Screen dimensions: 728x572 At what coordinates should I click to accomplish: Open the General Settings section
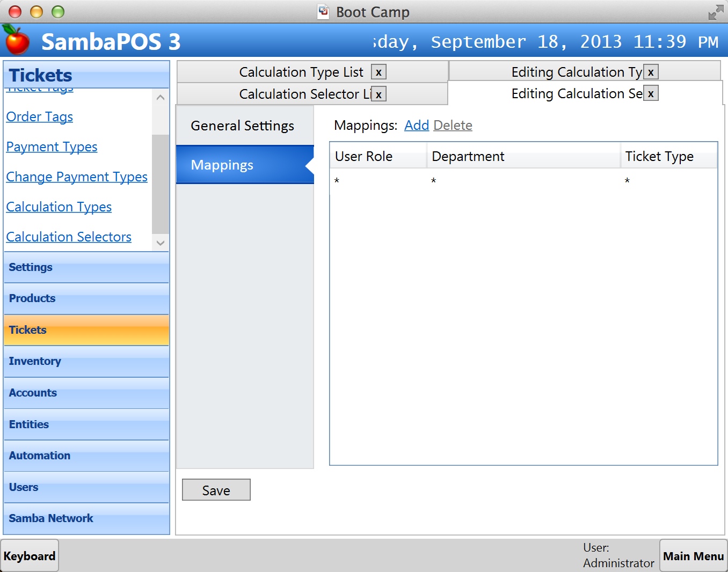coord(243,126)
